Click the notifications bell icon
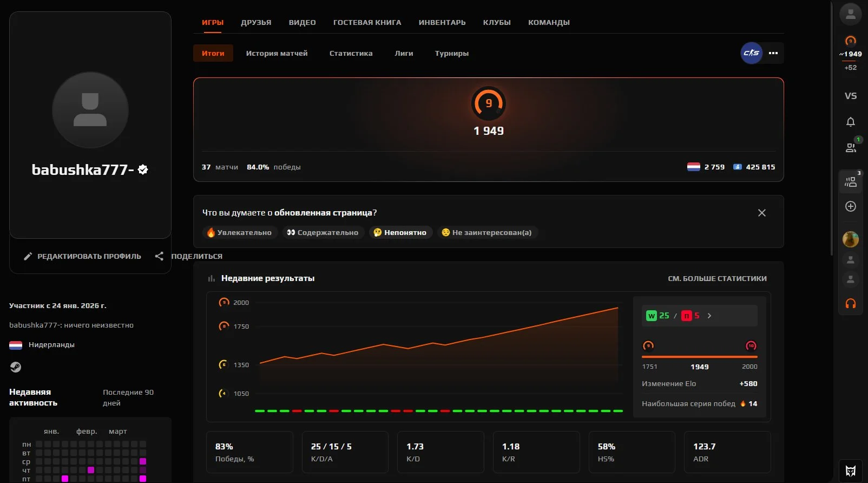The width and height of the screenshot is (868, 483). 850,122
